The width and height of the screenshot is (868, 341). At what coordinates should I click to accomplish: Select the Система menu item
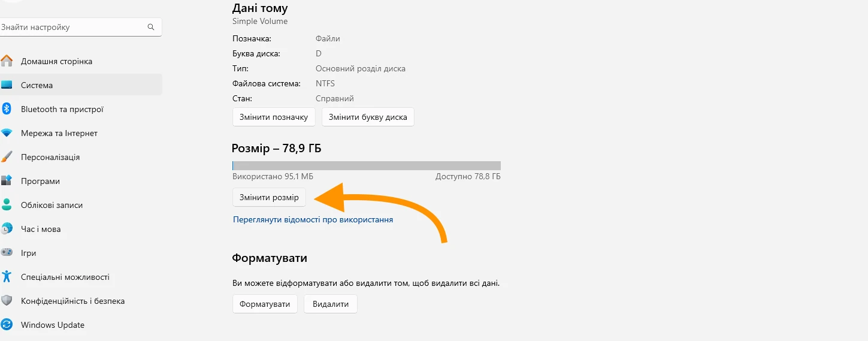(x=81, y=85)
